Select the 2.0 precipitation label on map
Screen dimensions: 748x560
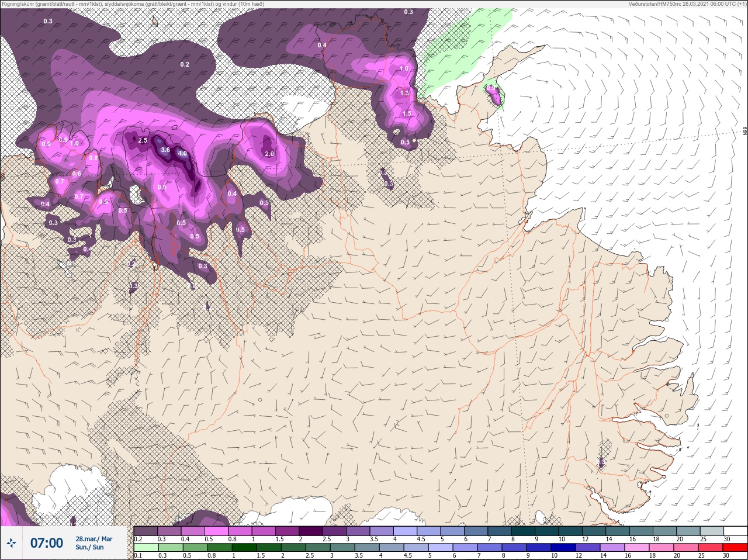pyautogui.click(x=269, y=154)
